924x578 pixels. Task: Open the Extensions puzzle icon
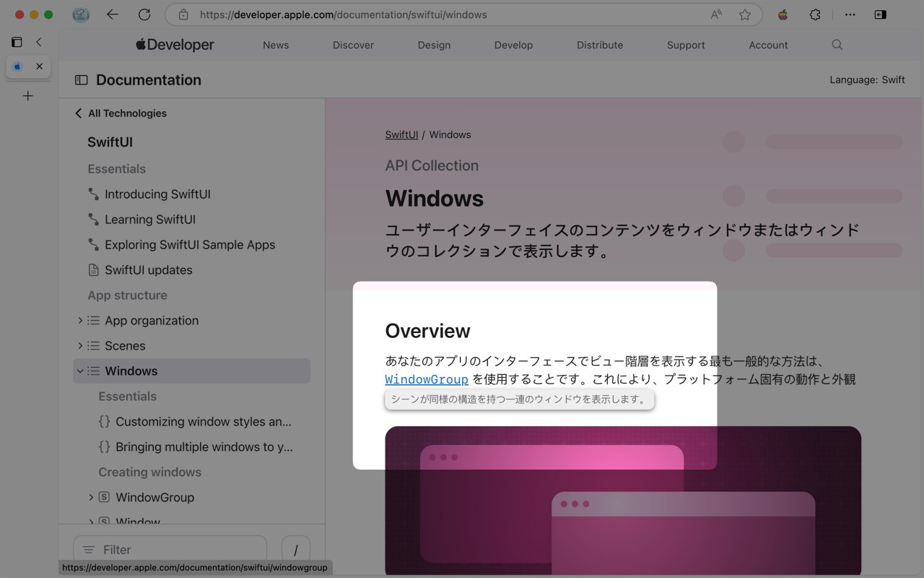pyautogui.click(x=815, y=14)
